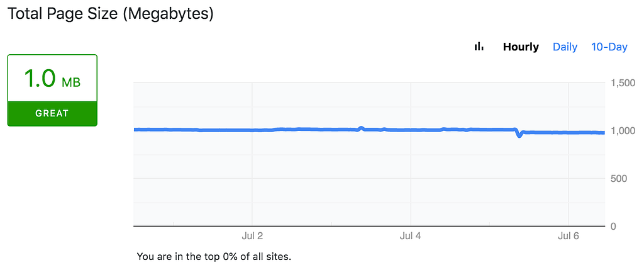Click the Total Page Size heading
The image size is (644, 270).
pos(111,13)
